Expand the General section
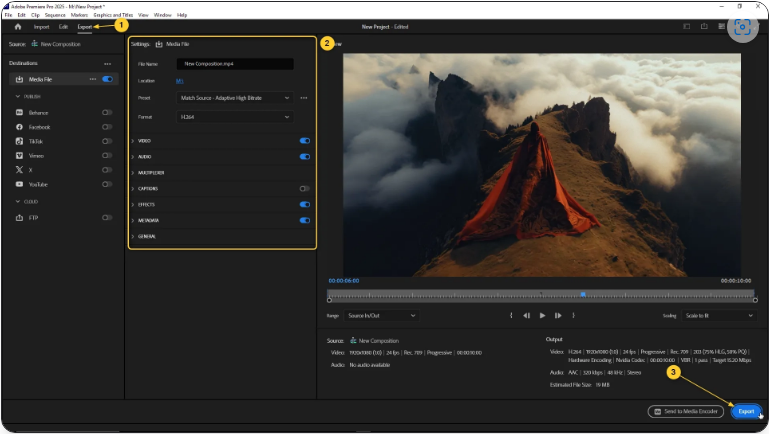The image size is (769, 434). point(133,236)
